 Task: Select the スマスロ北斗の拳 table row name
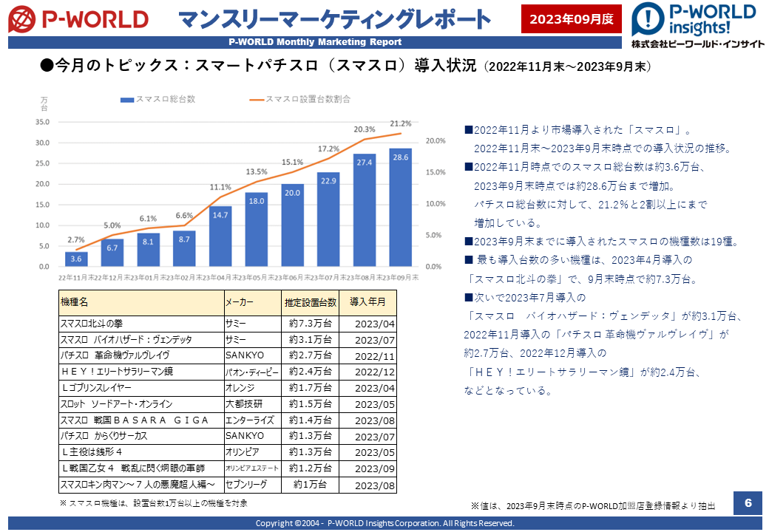tap(141, 324)
